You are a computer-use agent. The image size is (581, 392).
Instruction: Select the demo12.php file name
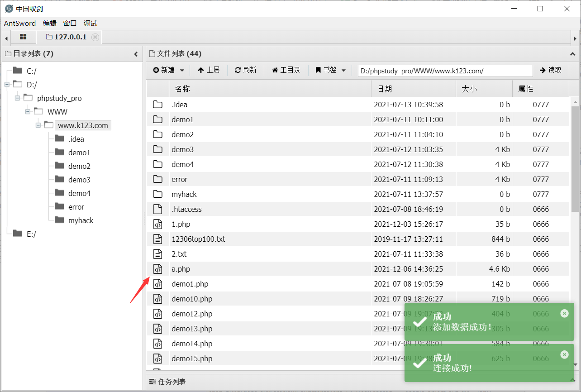(192, 314)
